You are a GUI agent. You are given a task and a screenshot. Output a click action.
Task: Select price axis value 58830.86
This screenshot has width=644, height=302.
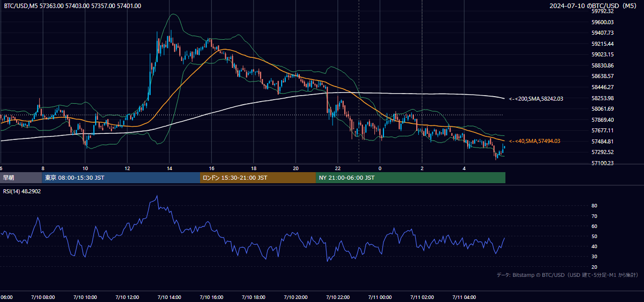pos(602,65)
